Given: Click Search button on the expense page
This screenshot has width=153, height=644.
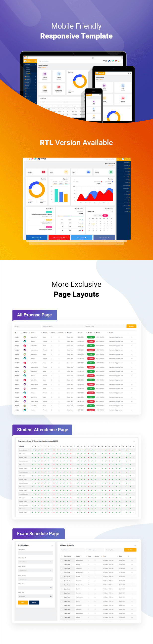Looking at the screenshot, I should 131,326.
